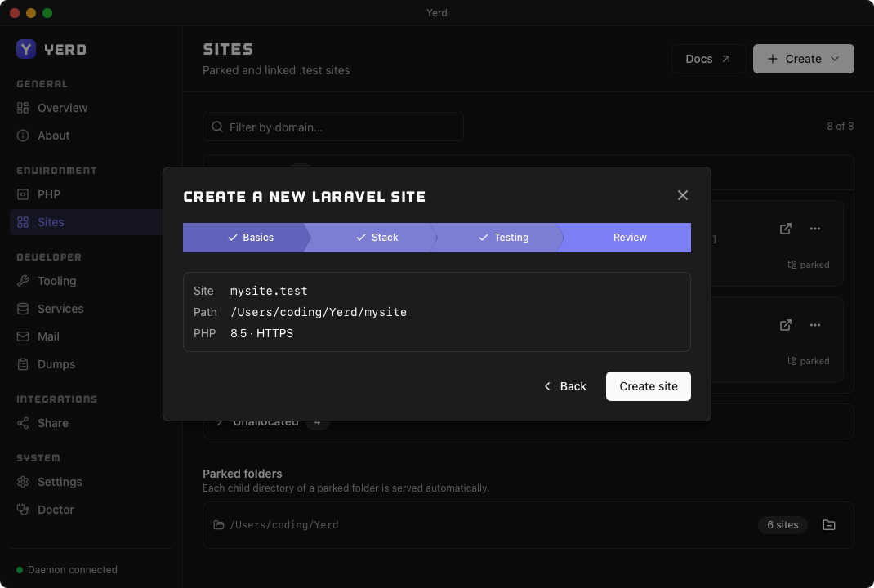
Task: Click the 8 of 8 counter
Action: point(840,127)
